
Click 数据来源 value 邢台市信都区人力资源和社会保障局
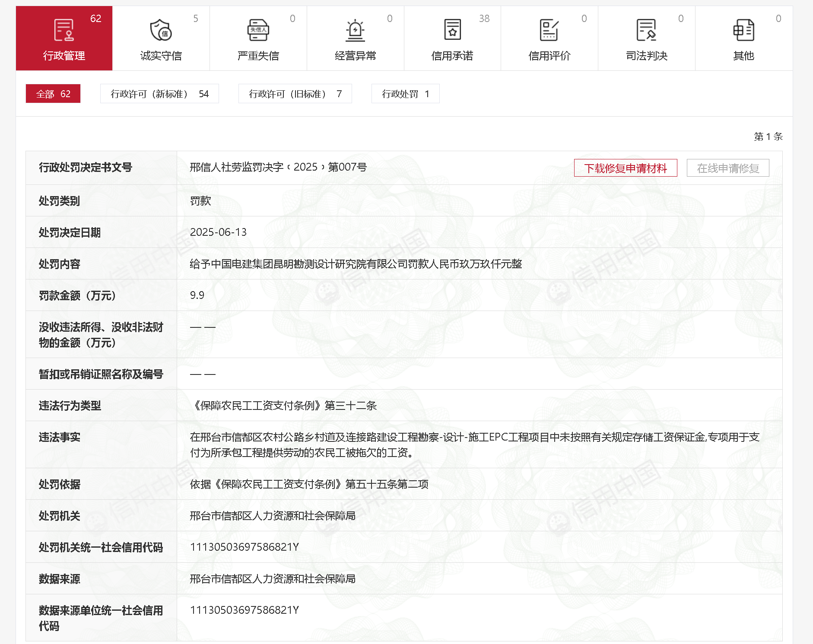(x=273, y=579)
